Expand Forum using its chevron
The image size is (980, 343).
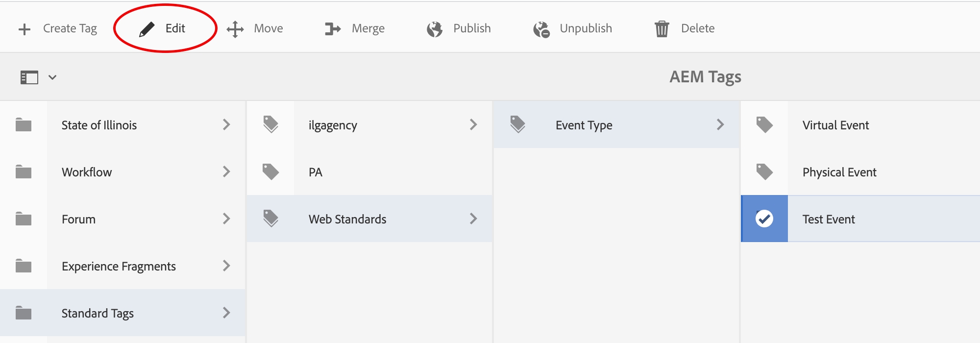point(226,219)
